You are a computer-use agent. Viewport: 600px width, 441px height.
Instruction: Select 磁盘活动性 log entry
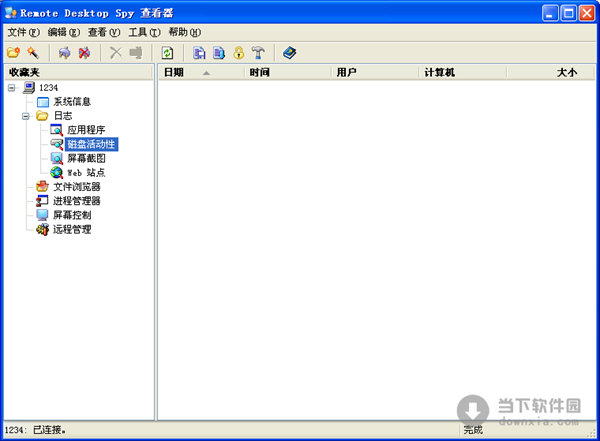tap(91, 144)
